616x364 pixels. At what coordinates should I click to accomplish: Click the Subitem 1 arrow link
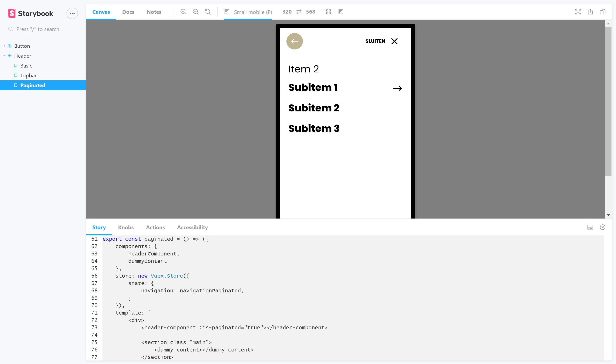397,88
